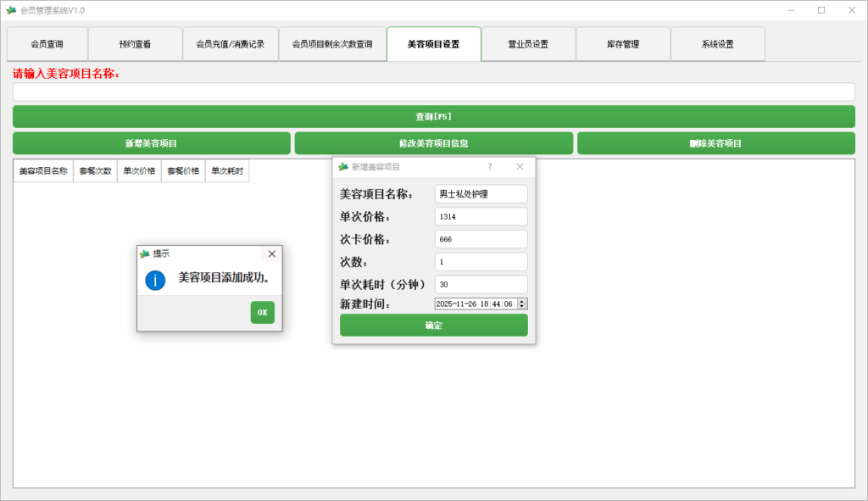
Task: Click the blue info icon in the 提示 box
Action: (x=154, y=280)
